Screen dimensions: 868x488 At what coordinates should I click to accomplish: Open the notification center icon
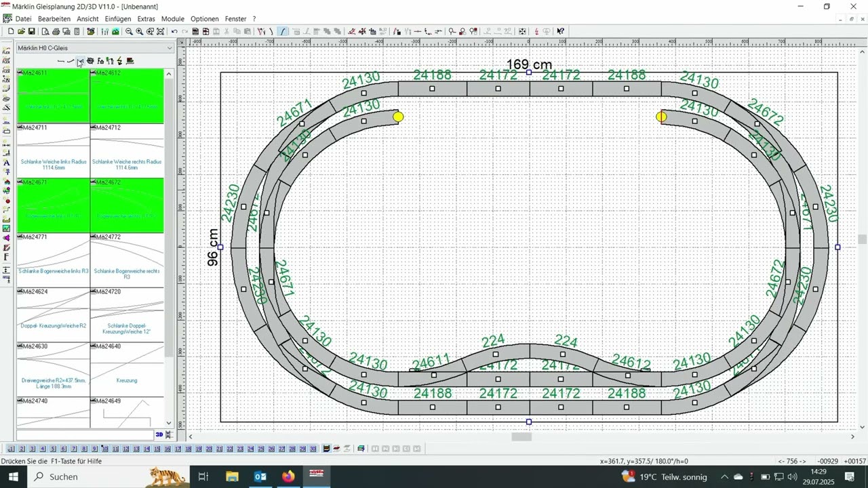849,476
